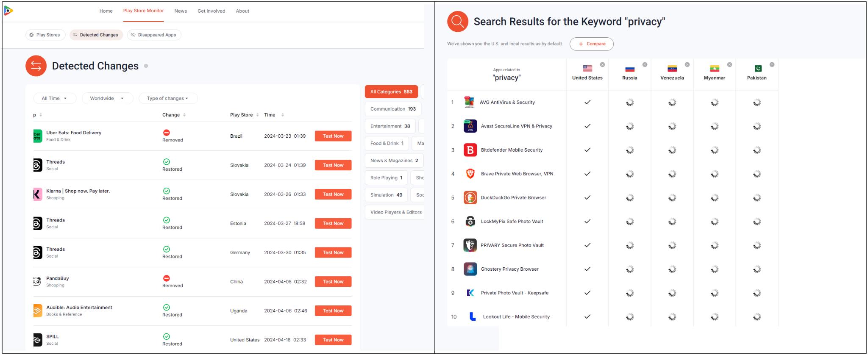Click the Removed icon for Uber Eats
Screen dimensions: 868x355
(166, 133)
